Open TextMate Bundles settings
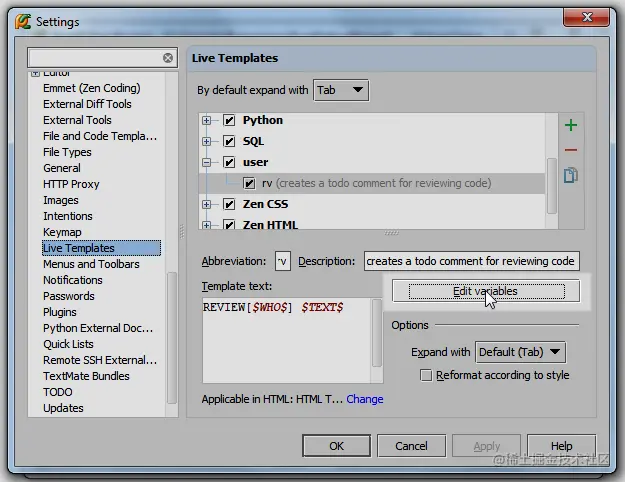The width and height of the screenshot is (625, 482). coord(86,376)
